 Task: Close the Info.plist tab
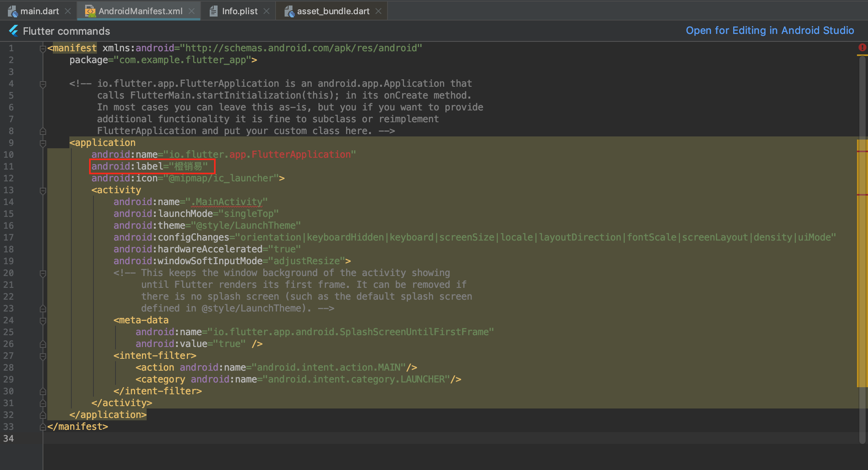[x=266, y=11]
